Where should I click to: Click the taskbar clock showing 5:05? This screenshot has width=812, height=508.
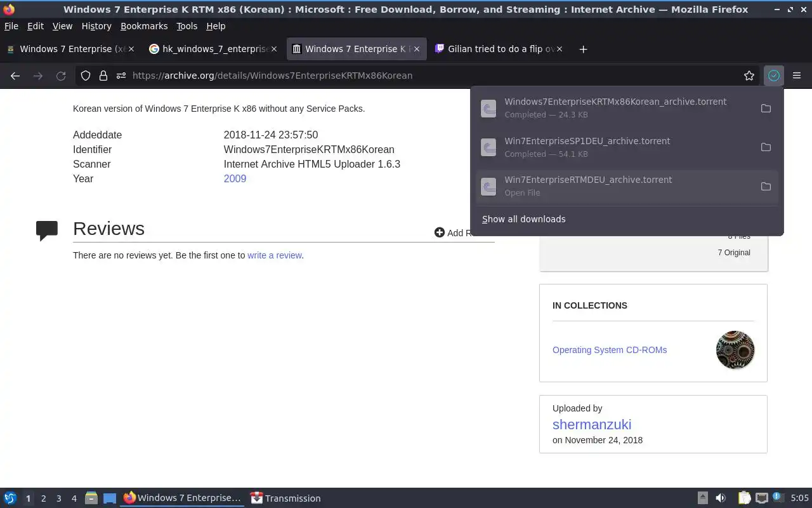[x=799, y=498]
